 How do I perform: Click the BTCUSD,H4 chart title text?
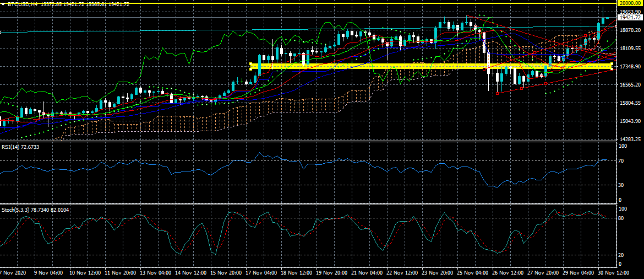coord(19,4)
